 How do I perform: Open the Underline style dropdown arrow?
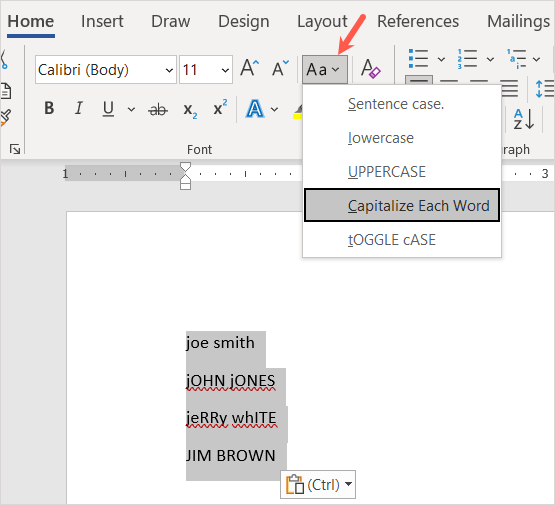(131, 109)
